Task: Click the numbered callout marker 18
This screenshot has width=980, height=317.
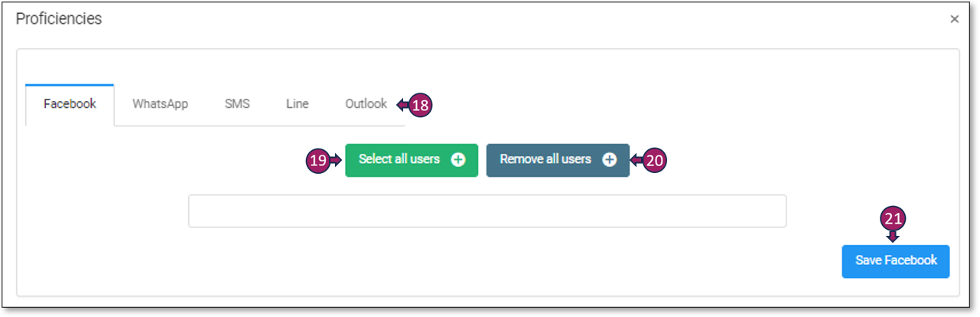Action: click(x=420, y=106)
